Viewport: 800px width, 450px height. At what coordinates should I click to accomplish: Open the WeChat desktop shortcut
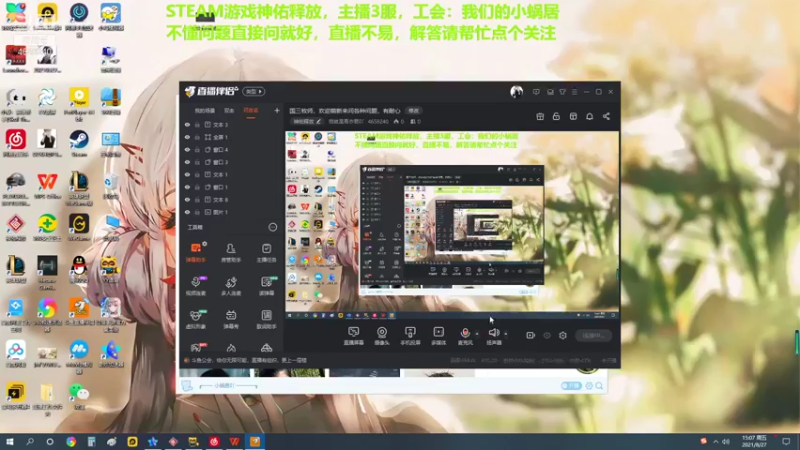79,395
